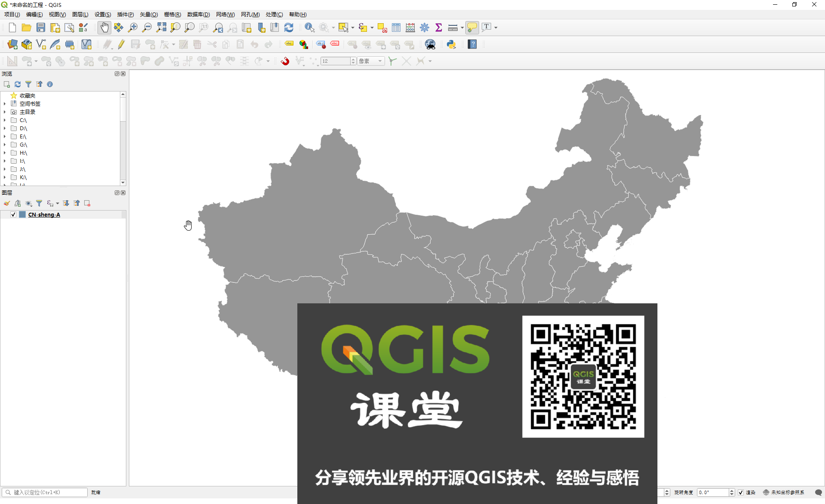Select the Pan Map tool
The width and height of the screenshot is (825, 504).
104,27
